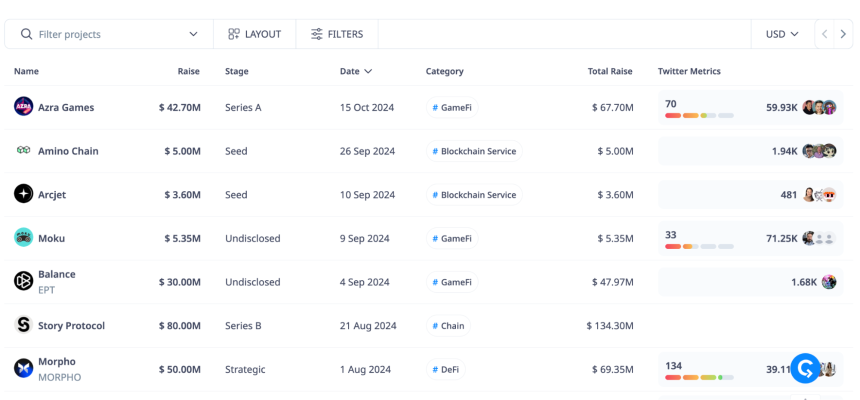The height and width of the screenshot is (400, 860).
Task: Click the Moku logo icon
Action: (x=24, y=237)
